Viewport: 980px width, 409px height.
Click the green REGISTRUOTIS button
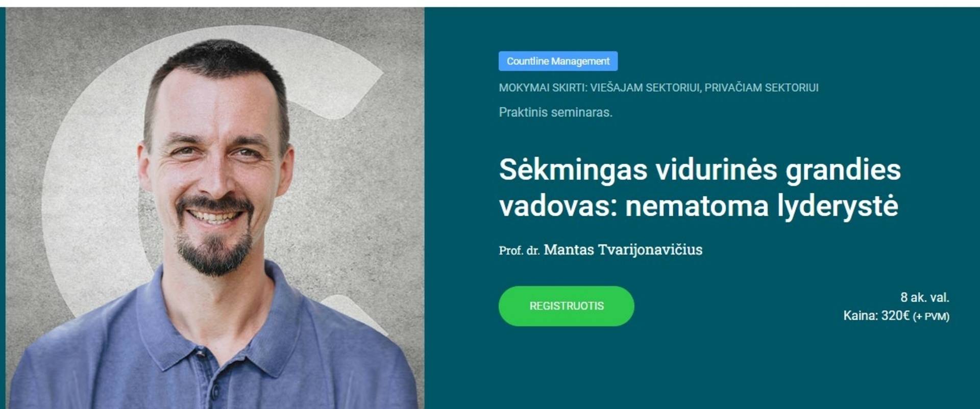566,306
